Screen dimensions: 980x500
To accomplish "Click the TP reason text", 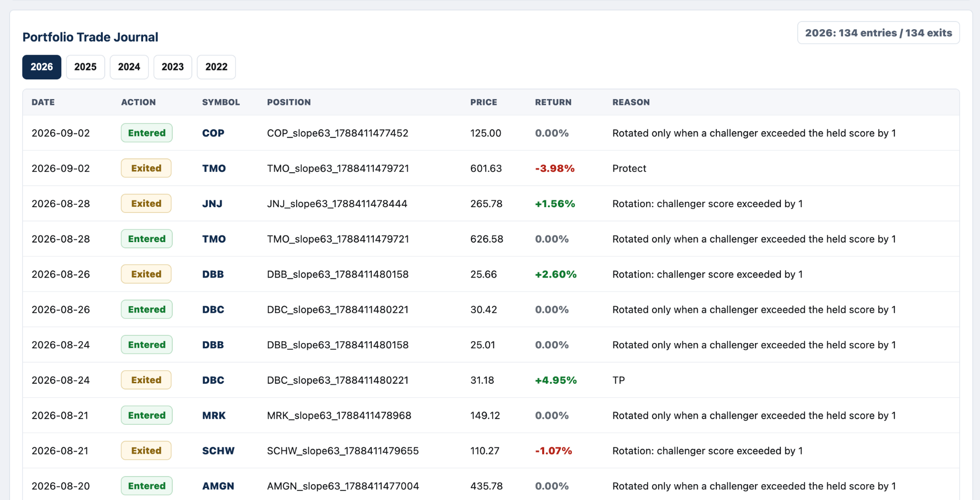I will coord(619,380).
